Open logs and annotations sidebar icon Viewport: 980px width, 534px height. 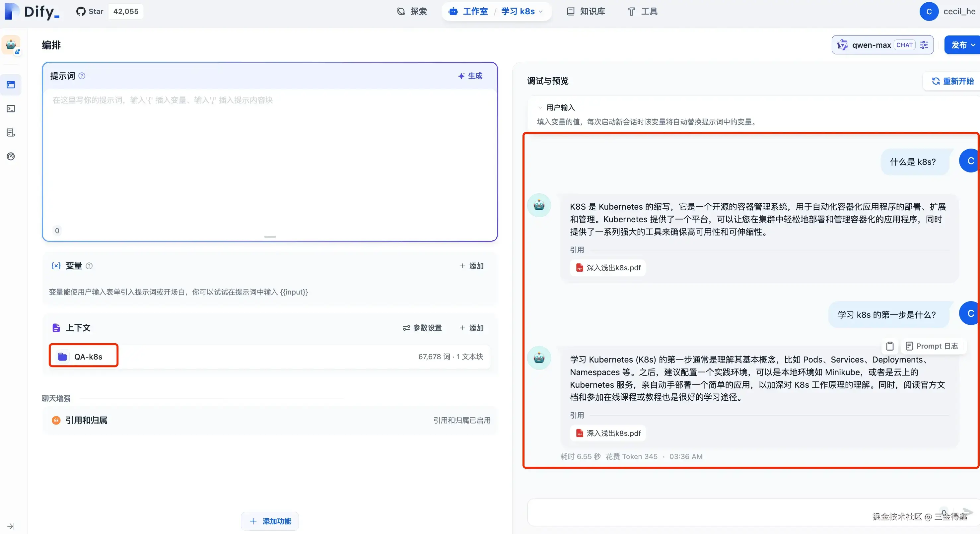coord(11,133)
